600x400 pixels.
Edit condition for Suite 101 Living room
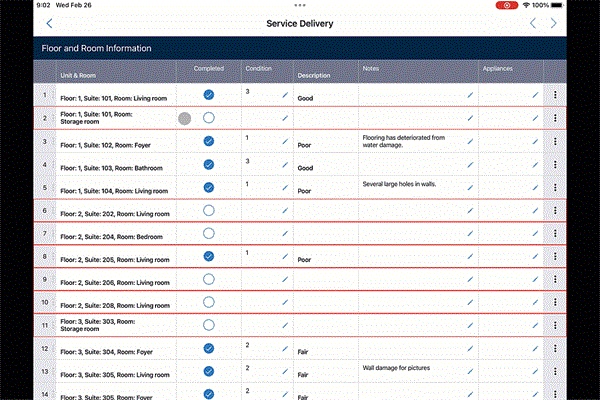tap(285, 95)
